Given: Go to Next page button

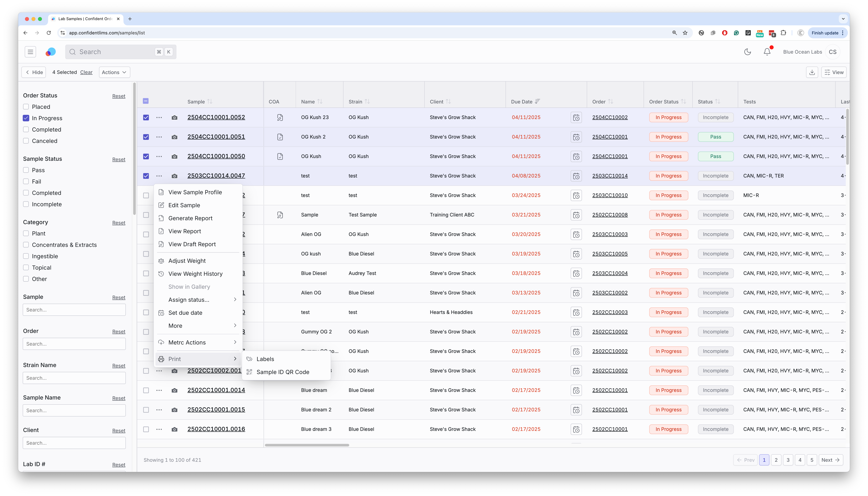Looking at the screenshot, I should (x=830, y=460).
